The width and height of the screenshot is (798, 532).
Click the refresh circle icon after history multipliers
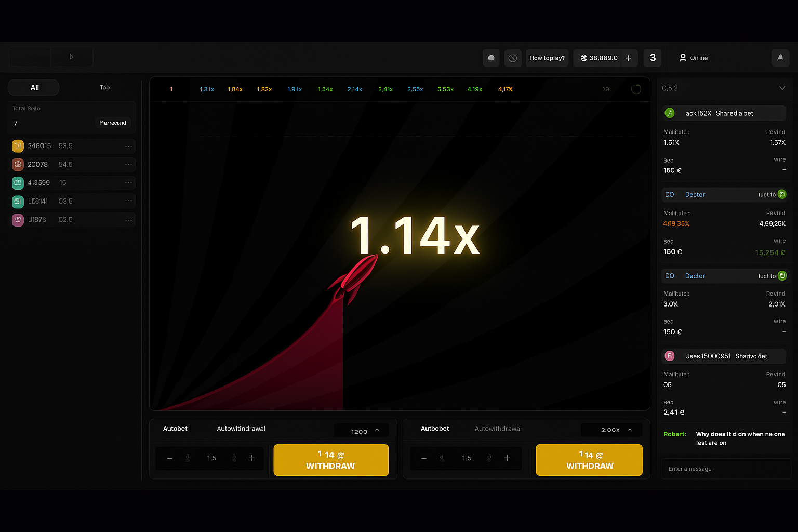point(636,89)
